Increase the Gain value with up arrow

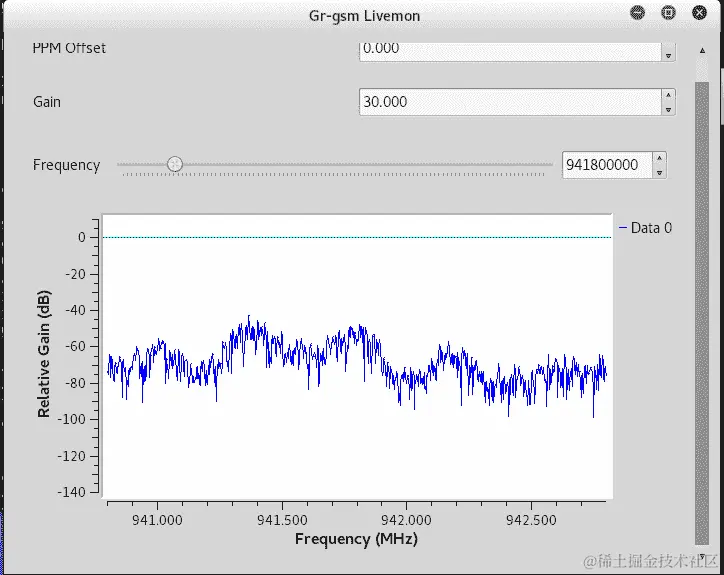click(668, 95)
